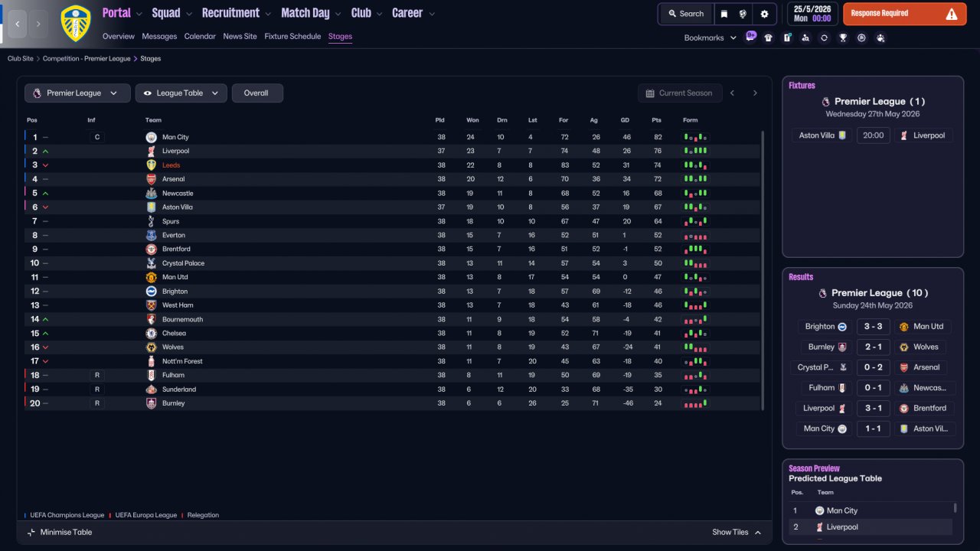Open Brighton 3 - 3 Man Utd result score

(874, 327)
